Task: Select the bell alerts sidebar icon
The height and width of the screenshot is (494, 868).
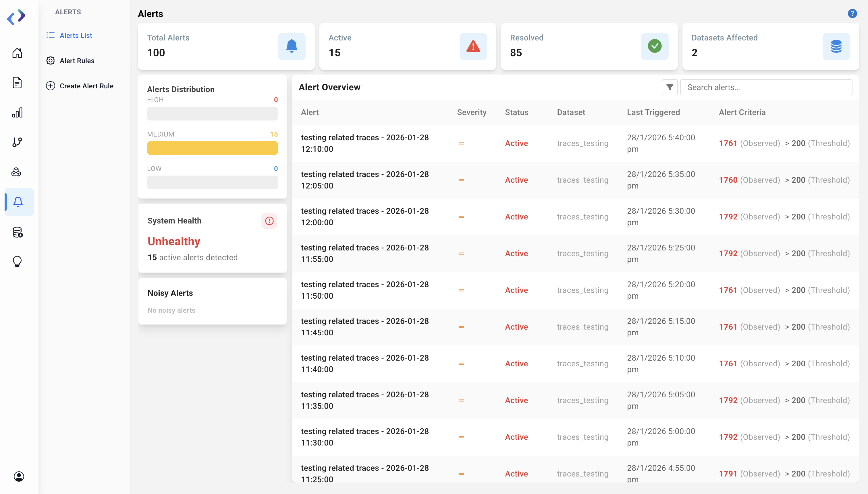Action: pos(18,202)
